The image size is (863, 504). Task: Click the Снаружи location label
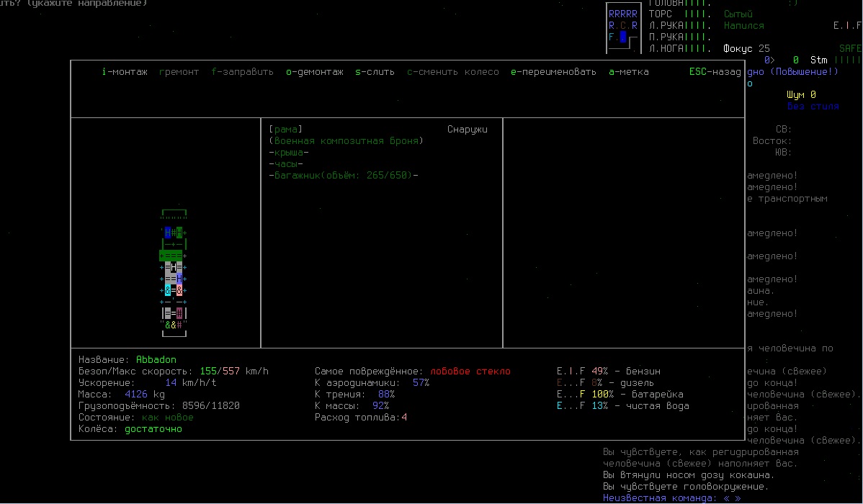coord(468,130)
